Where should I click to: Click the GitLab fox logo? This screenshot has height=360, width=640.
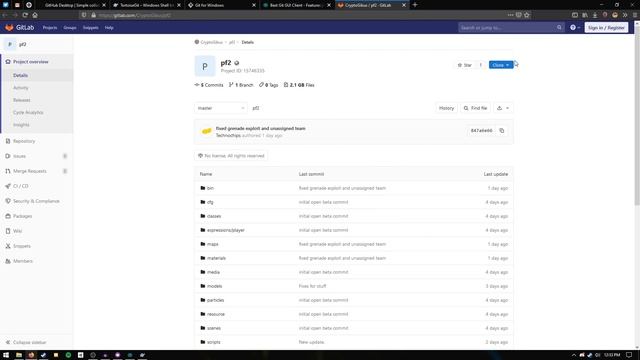tap(9, 27)
